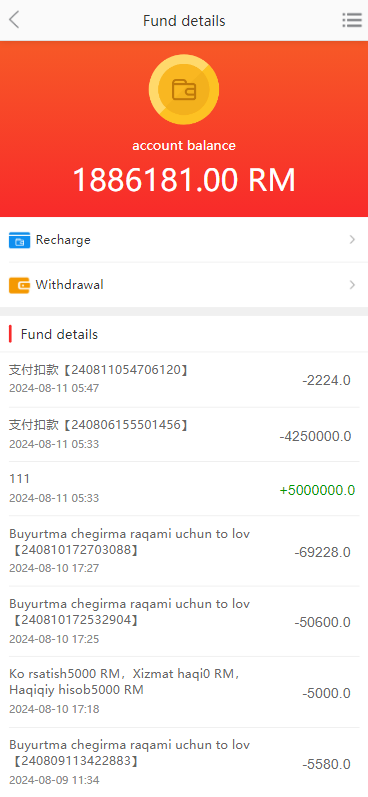Image resolution: width=368 pixels, height=797 pixels.
Task: Select the Fund details page title
Action: click(184, 21)
